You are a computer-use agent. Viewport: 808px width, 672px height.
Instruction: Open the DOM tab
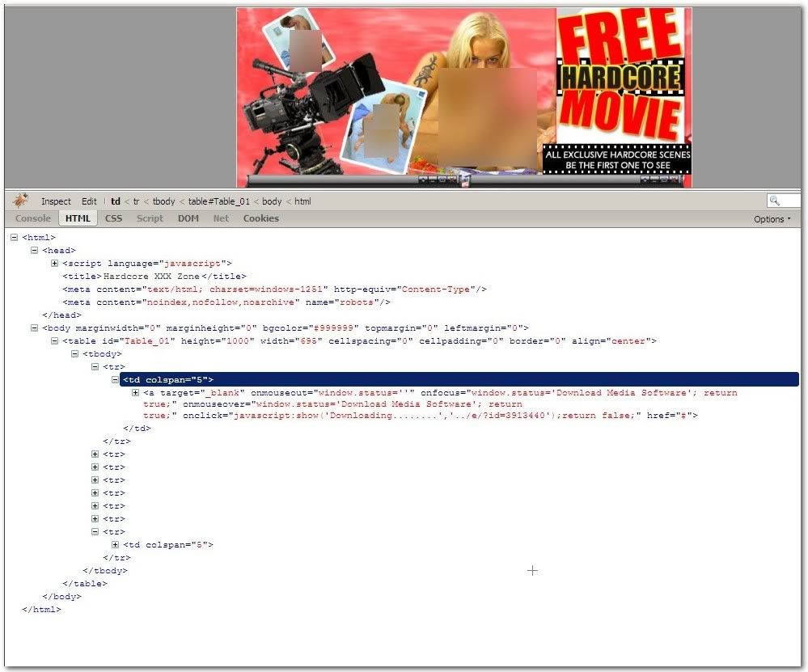click(x=188, y=218)
